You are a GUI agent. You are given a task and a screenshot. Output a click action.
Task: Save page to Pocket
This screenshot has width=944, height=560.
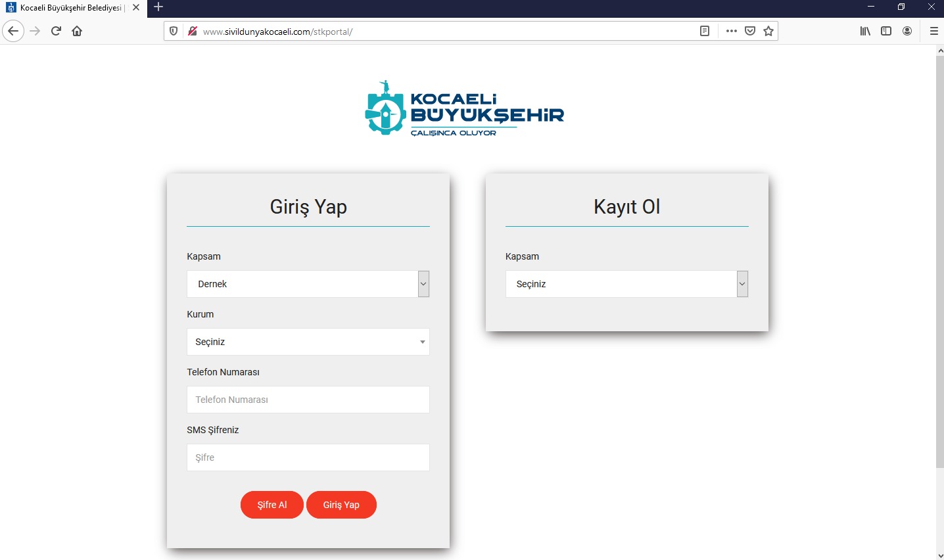point(750,31)
